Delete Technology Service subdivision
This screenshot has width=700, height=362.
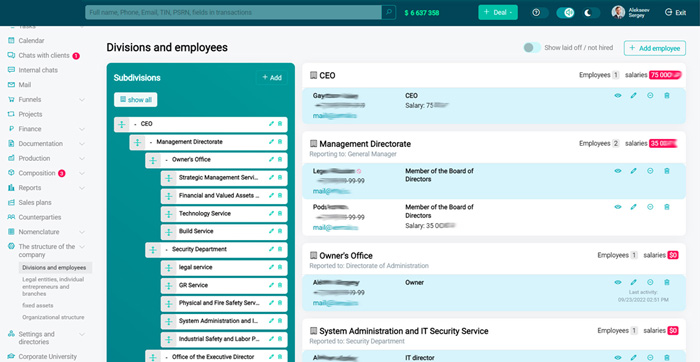[x=280, y=214]
